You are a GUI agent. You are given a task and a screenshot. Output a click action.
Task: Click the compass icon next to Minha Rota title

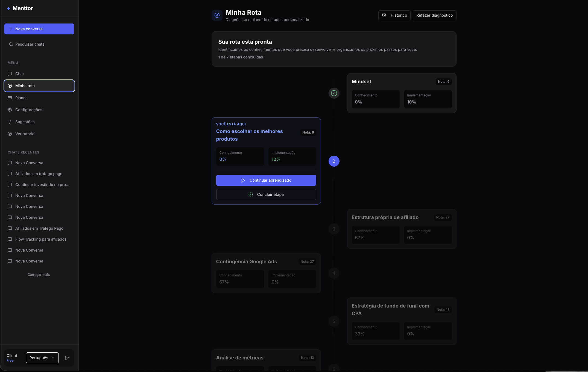click(x=217, y=15)
